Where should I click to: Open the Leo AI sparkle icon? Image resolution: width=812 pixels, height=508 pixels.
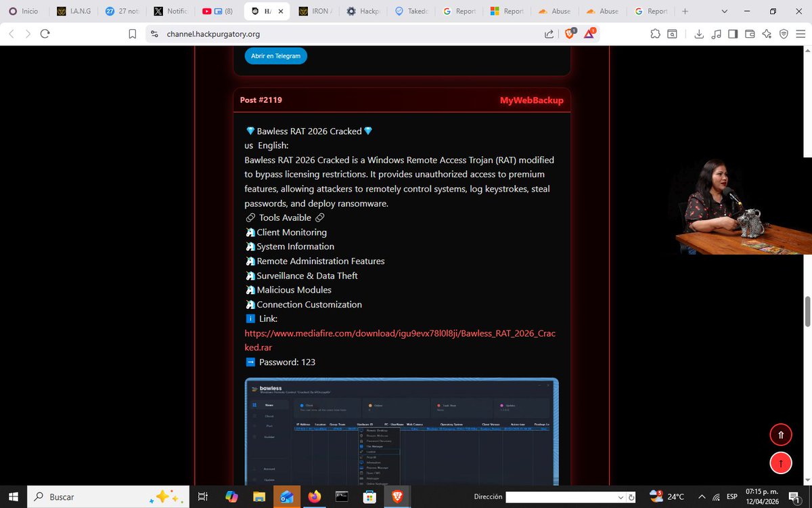(x=767, y=34)
